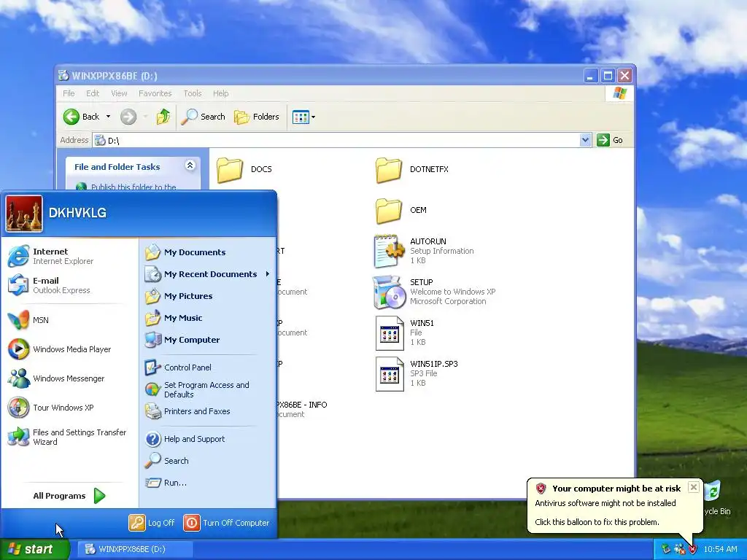Select the DOTNETFX folder
This screenshot has width=747, height=560.
point(412,169)
